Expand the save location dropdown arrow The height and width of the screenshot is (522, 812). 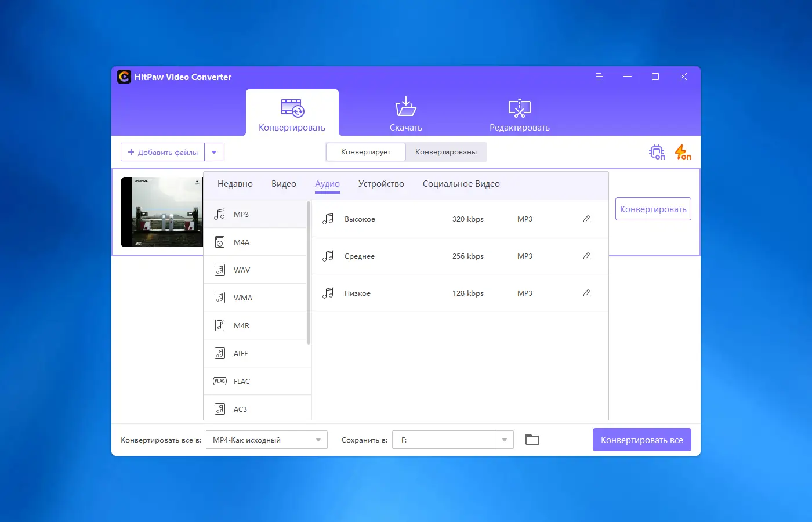505,440
